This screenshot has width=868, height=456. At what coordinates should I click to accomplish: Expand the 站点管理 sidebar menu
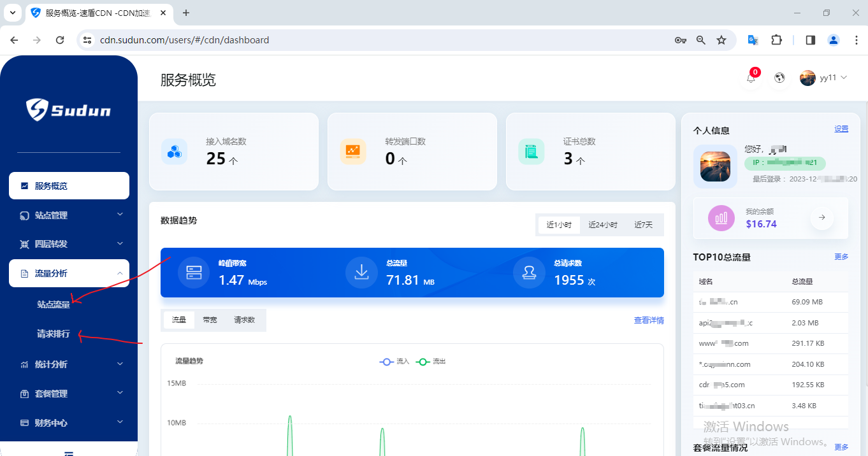pyautogui.click(x=69, y=215)
